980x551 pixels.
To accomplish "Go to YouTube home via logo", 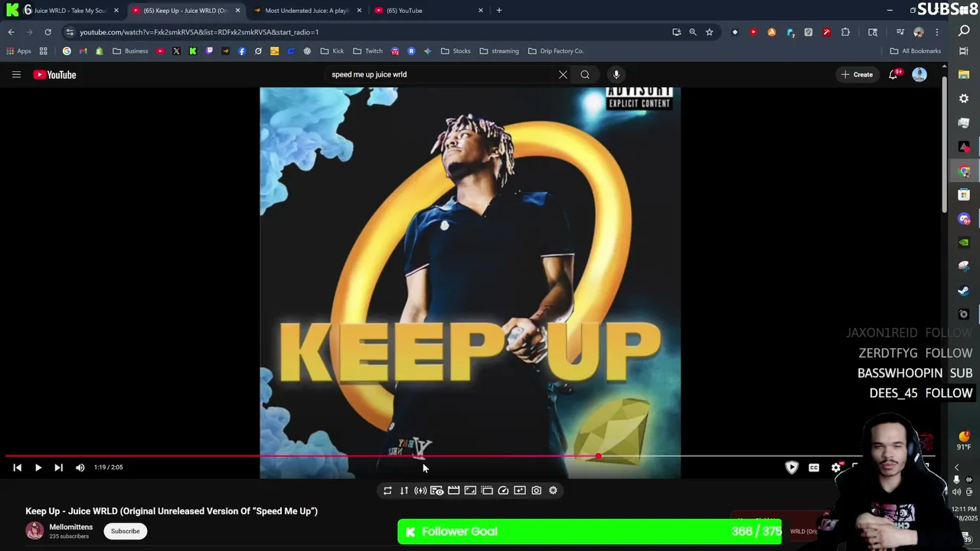I will (x=54, y=74).
